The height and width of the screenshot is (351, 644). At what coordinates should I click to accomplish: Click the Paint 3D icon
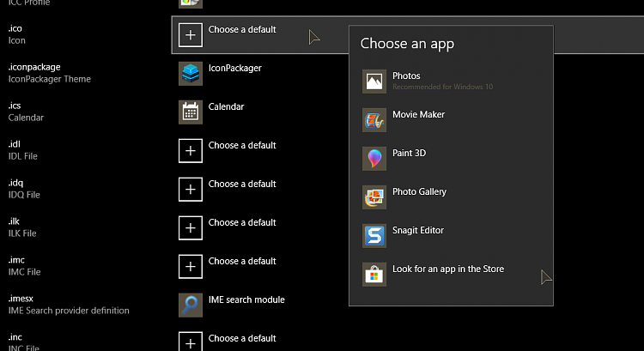pyautogui.click(x=374, y=159)
